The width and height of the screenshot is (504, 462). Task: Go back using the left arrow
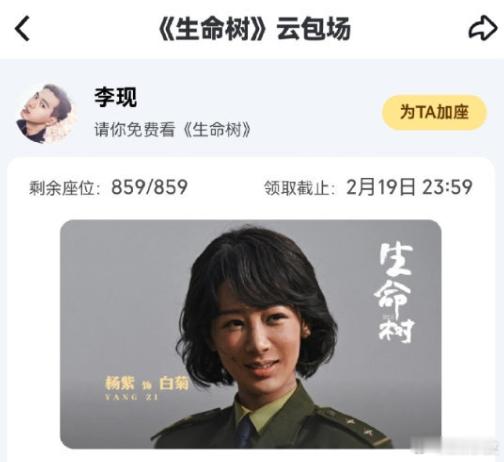point(23,28)
